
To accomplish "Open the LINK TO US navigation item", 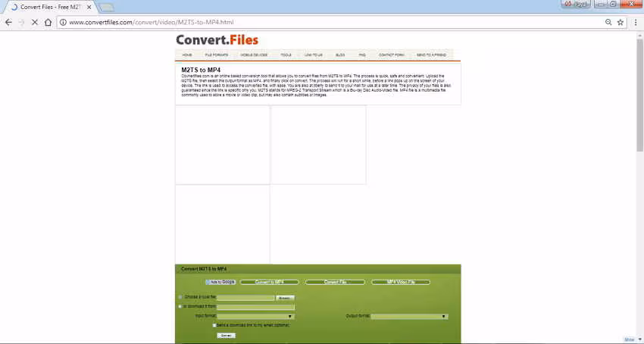I will [314, 55].
